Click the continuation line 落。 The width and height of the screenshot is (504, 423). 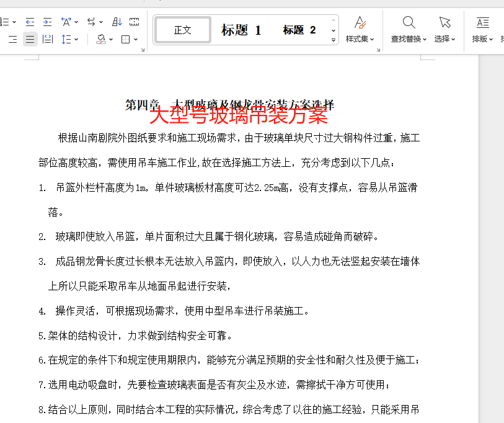click(56, 212)
